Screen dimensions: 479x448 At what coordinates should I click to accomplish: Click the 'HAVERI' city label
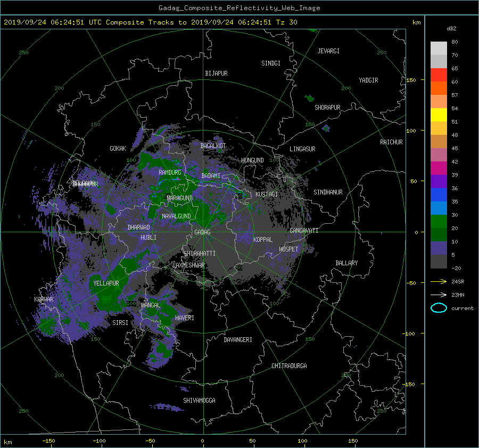(185, 318)
